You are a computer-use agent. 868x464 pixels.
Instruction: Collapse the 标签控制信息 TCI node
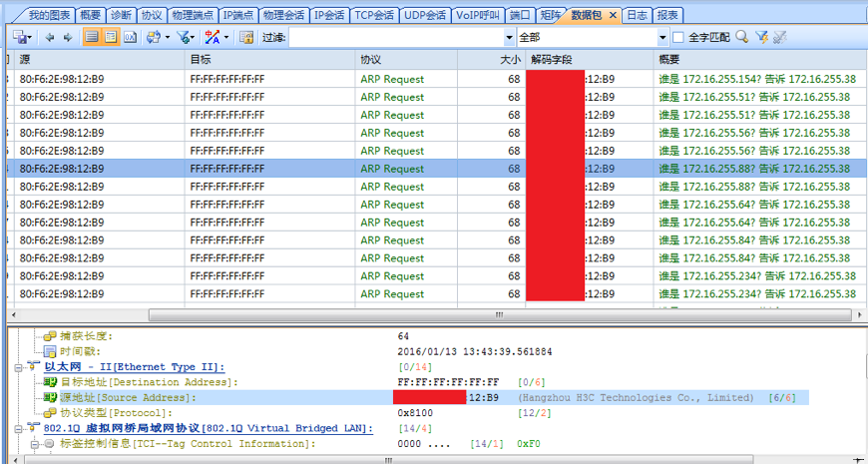pos(35,443)
